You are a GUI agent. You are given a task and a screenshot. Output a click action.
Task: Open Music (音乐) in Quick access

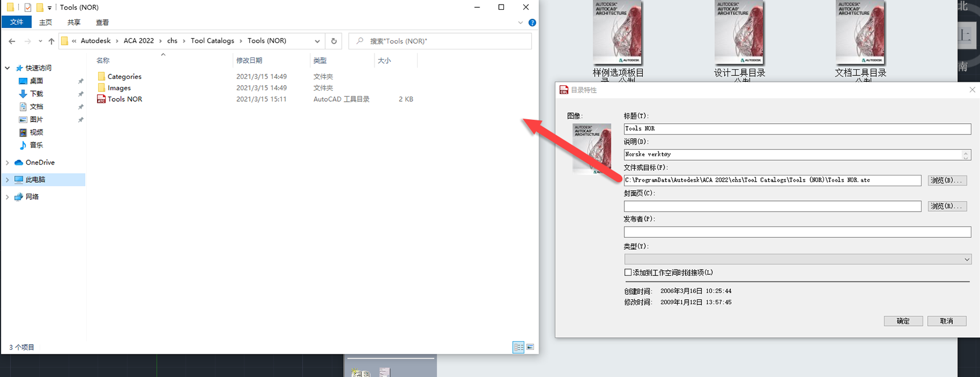click(31, 145)
